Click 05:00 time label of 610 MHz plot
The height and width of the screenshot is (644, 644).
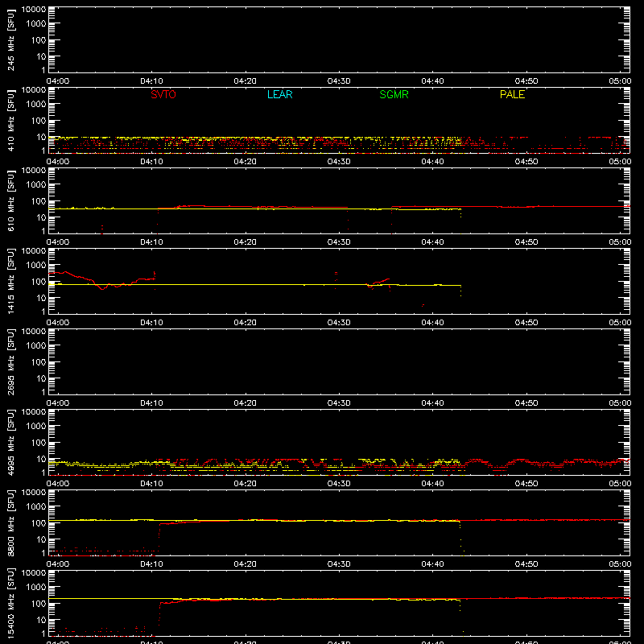tap(620, 242)
